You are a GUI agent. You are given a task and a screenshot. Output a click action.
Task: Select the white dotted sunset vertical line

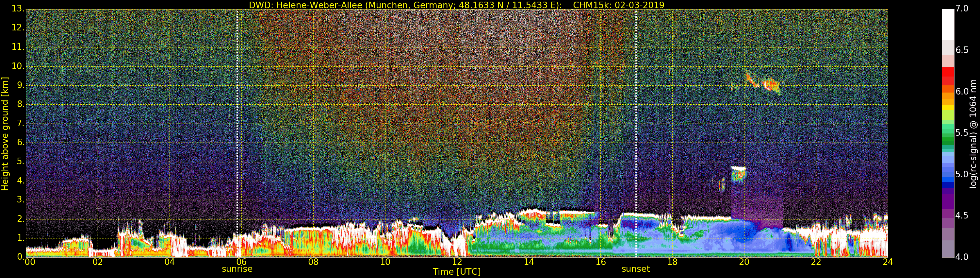pos(636,114)
